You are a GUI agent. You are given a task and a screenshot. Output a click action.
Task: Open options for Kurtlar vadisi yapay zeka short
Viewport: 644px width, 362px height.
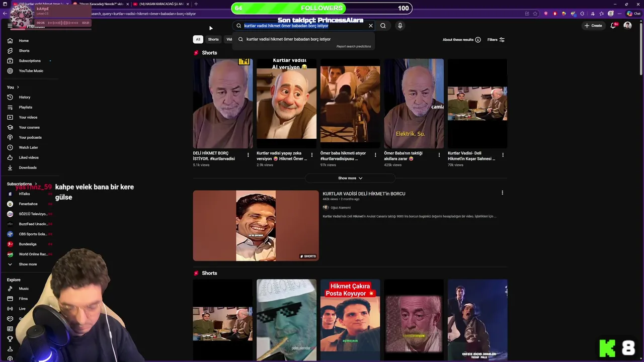point(312,155)
